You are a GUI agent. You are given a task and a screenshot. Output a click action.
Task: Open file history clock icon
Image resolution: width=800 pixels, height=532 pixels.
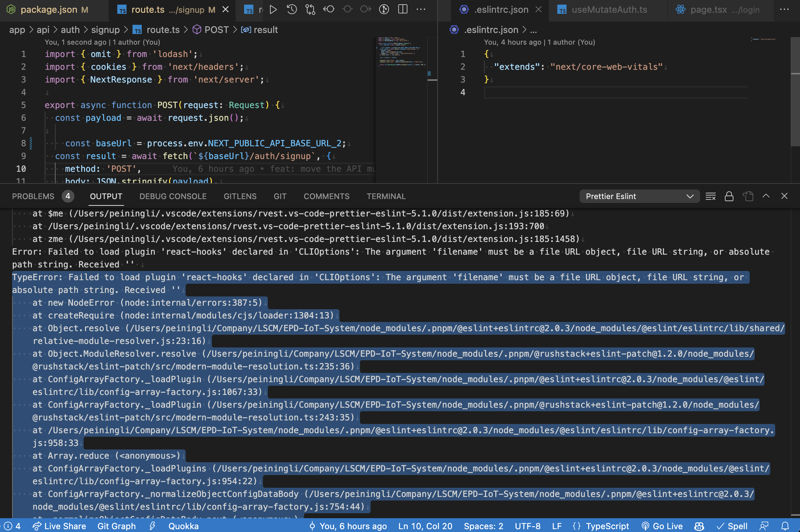tap(292, 10)
